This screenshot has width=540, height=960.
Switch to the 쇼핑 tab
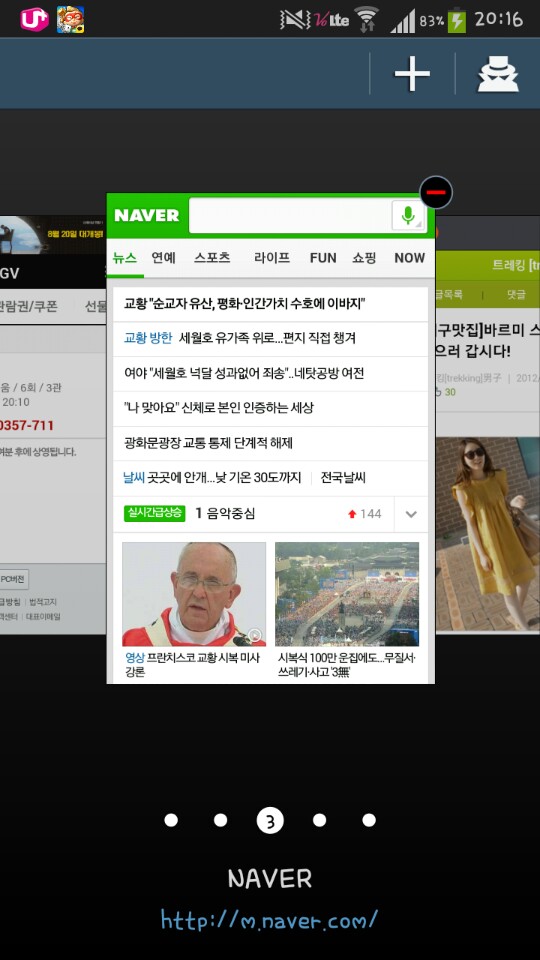pos(364,258)
